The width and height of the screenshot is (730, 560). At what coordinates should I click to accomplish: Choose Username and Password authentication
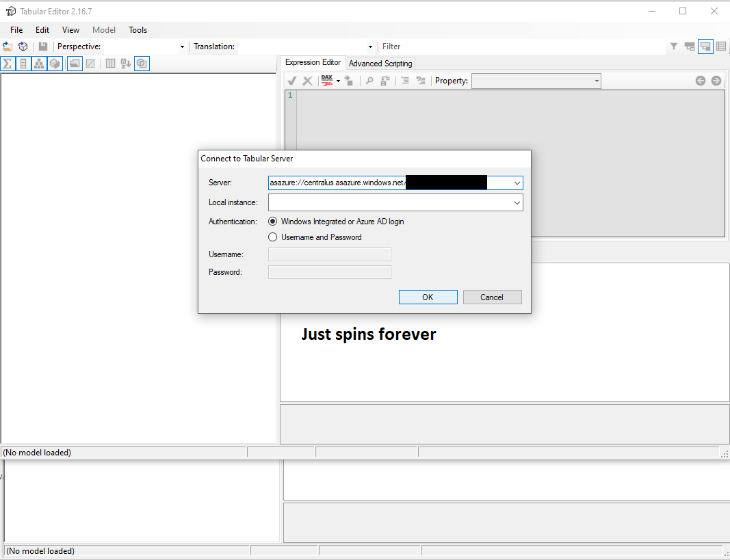point(273,237)
